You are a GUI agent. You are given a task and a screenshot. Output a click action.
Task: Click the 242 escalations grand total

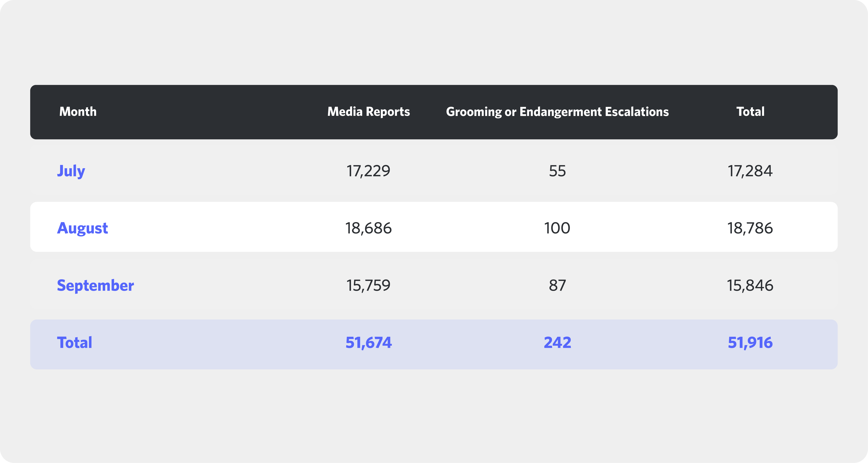(557, 343)
